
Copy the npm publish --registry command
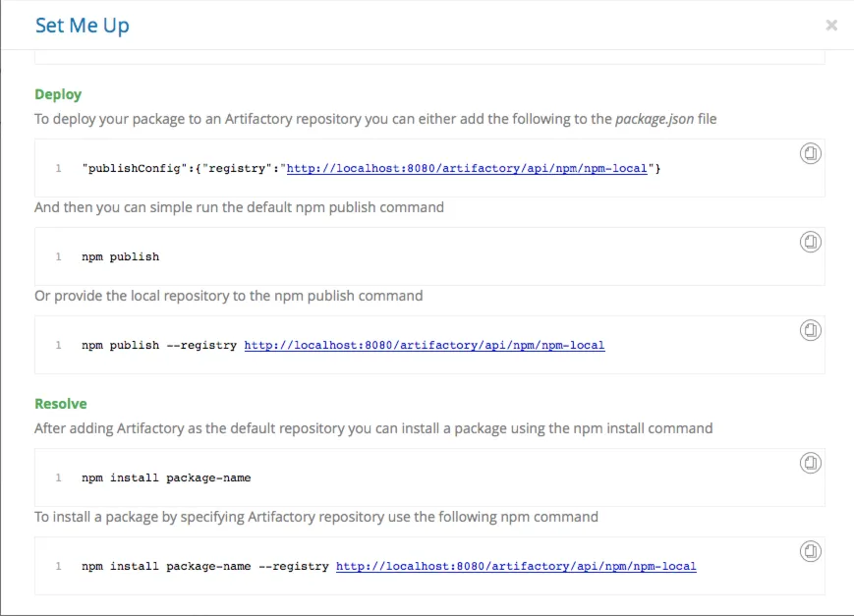pyautogui.click(x=810, y=330)
